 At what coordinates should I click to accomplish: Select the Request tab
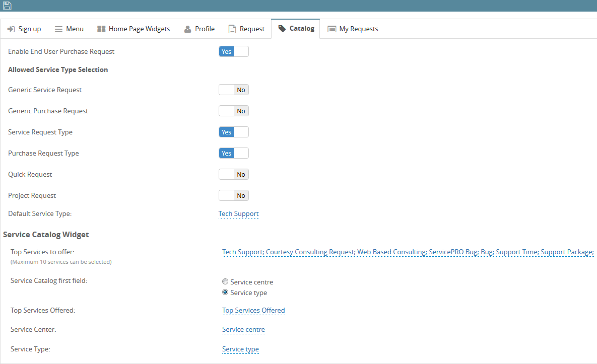click(x=246, y=29)
